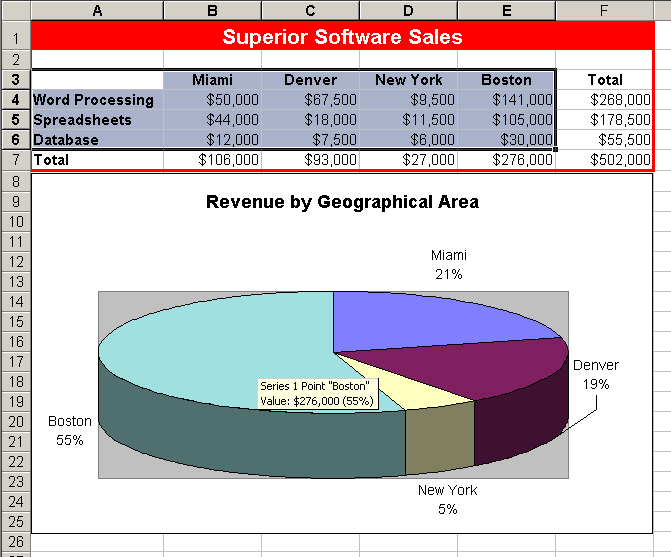The width and height of the screenshot is (671, 557).
Task: Select the Miami column heading cell
Action: pyautogui.click(x=211, y=80)
